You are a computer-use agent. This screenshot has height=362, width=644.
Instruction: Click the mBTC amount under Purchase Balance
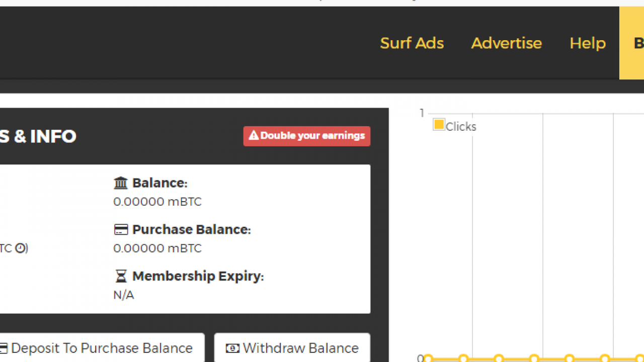[157, 248]
